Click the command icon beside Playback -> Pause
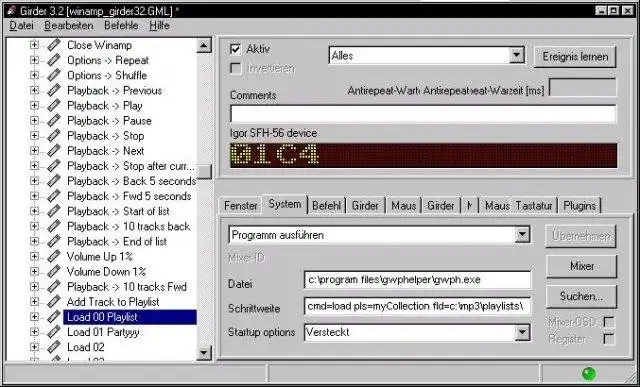The height and width of the screenshot is (387, 640). tap(54, 120)
